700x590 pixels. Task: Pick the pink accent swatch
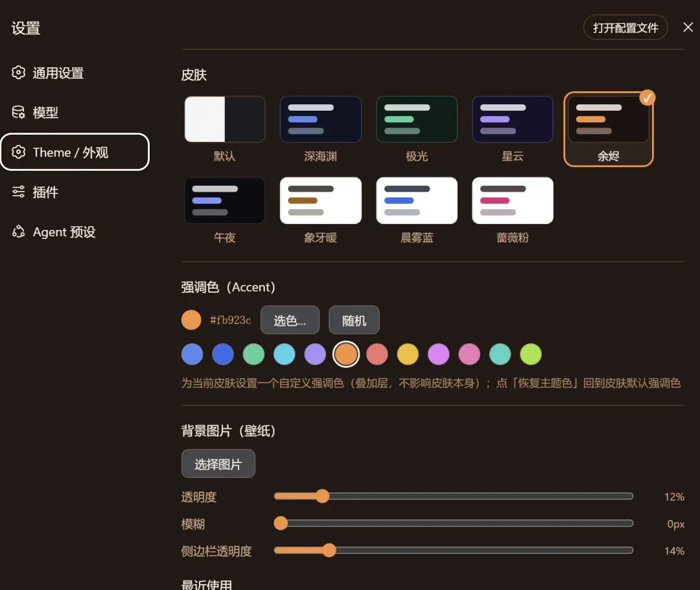tap(469, 354)
